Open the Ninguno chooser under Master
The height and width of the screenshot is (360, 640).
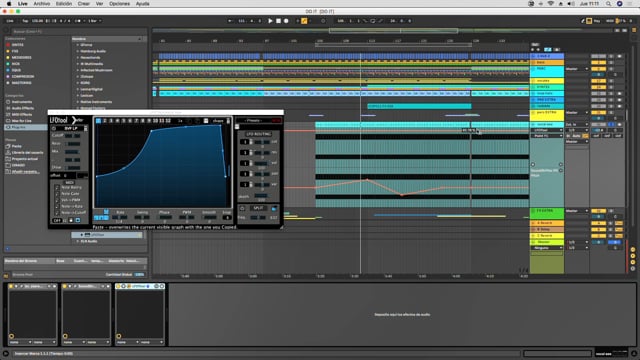click(x=547, y=248)
